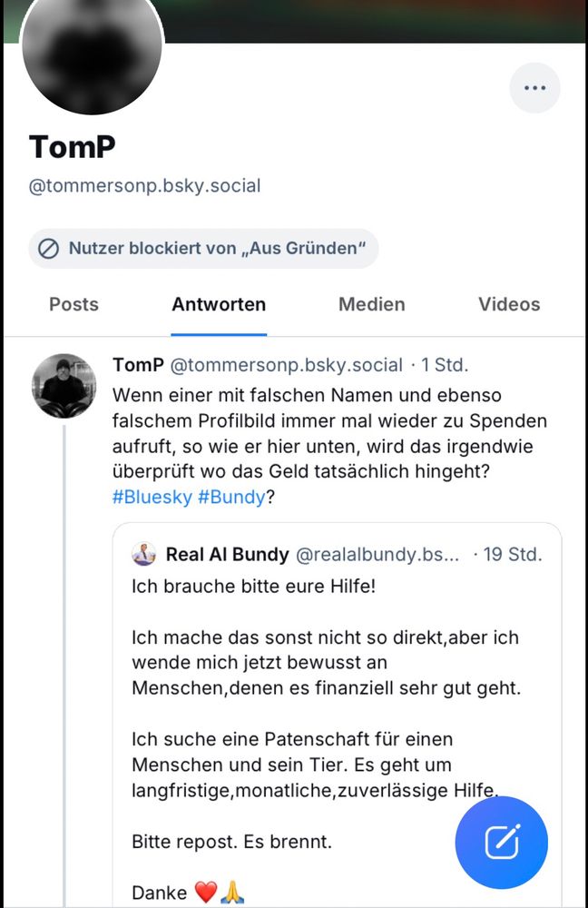Open the profile options three-dot menu

coord(535,87)
